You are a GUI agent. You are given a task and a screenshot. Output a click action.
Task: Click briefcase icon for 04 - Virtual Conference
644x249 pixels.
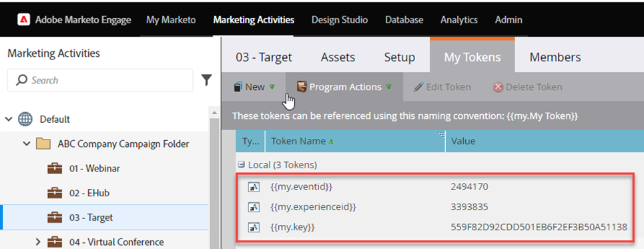55,242
